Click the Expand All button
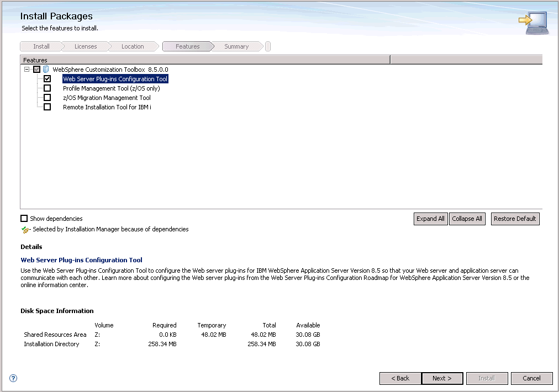The height and width of the screenshot is (392, 559). [x=431, y=219]
